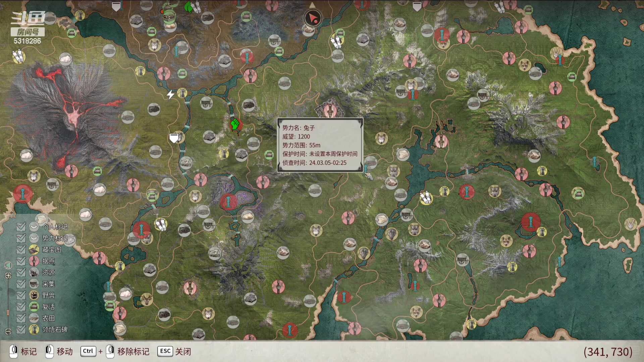
Task: Click the player position red arrow marker
Action: click(x=313, y=18)
